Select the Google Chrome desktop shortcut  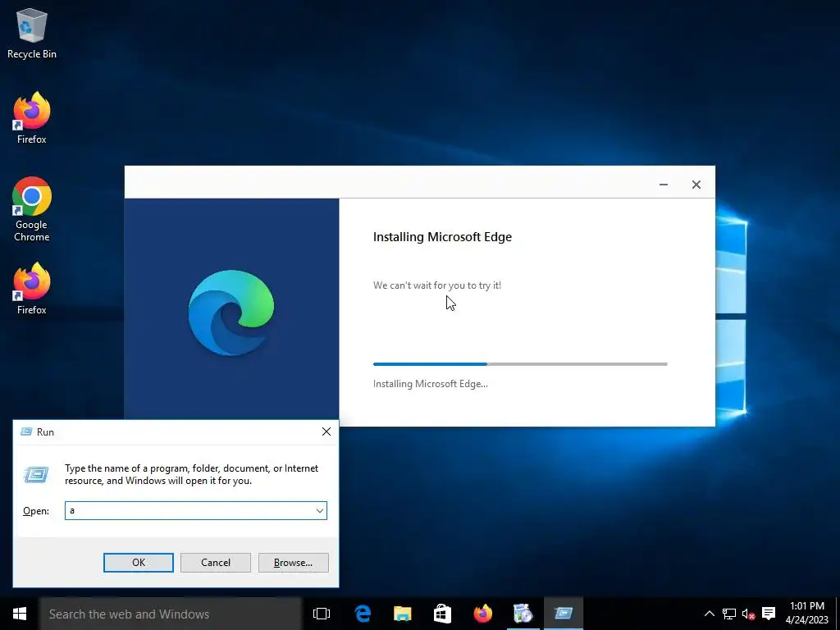click(x=32, y=209)
